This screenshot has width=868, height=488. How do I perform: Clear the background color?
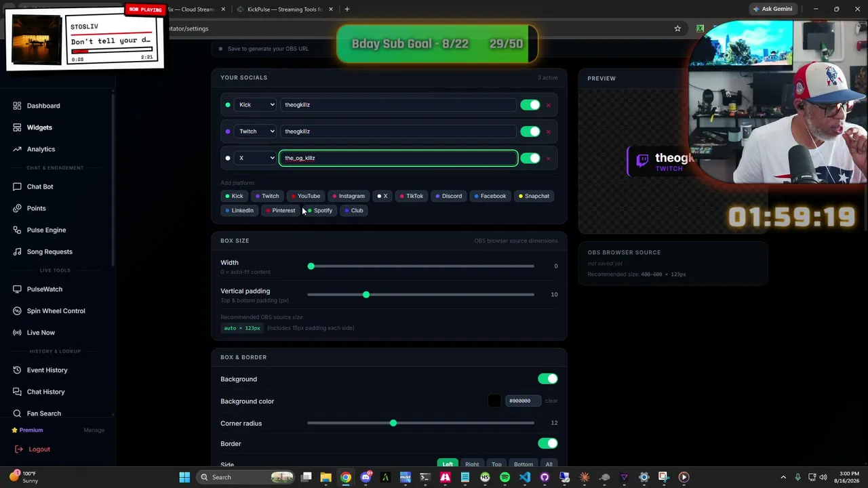tap(551, 401)
